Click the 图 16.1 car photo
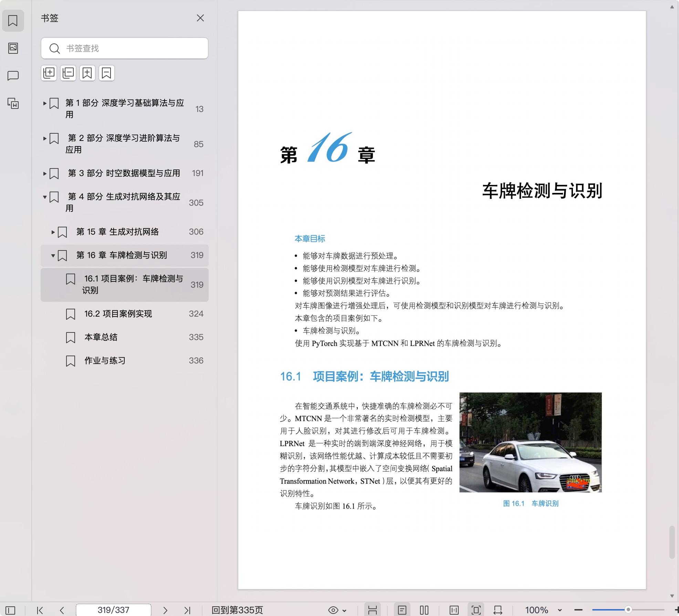This screenshot has height=616, width=679. pyautogui.click(x=531, y=442)
